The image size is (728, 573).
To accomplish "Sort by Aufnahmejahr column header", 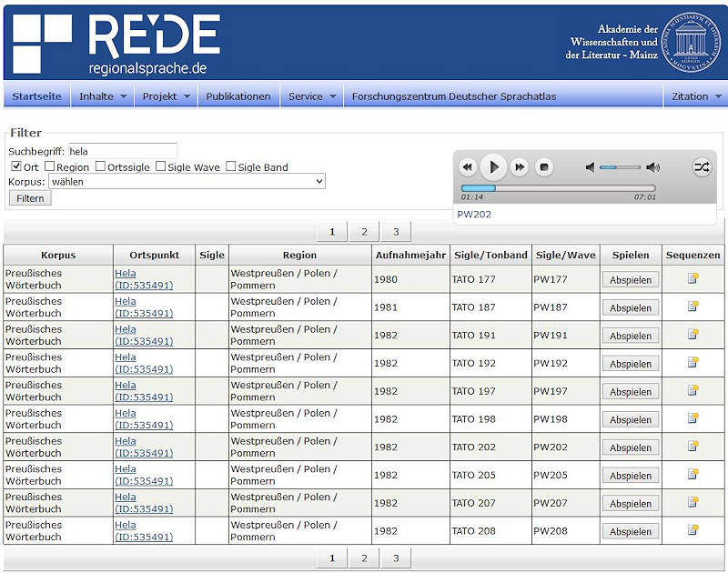I will (x=410, y=255).
